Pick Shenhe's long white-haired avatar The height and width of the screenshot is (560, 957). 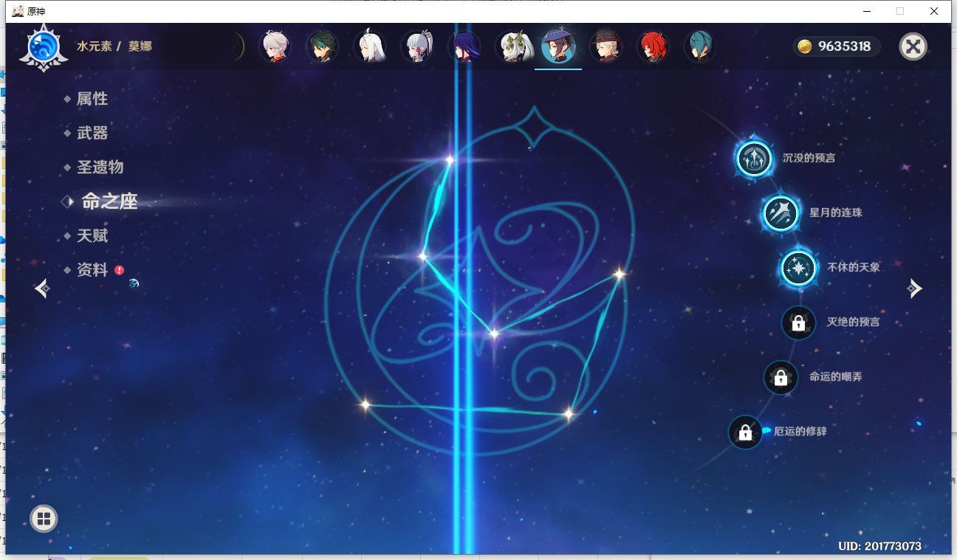[x=369, y=46]
